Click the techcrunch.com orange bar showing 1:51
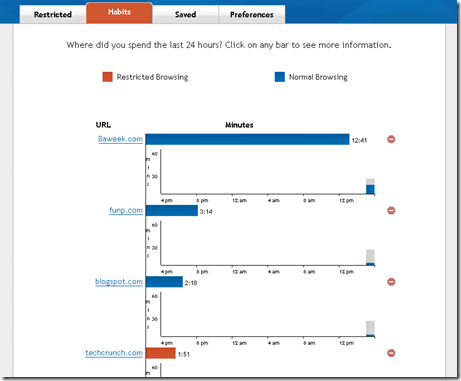The width and height of the screenshot is (461, 381). coord(161,353)
